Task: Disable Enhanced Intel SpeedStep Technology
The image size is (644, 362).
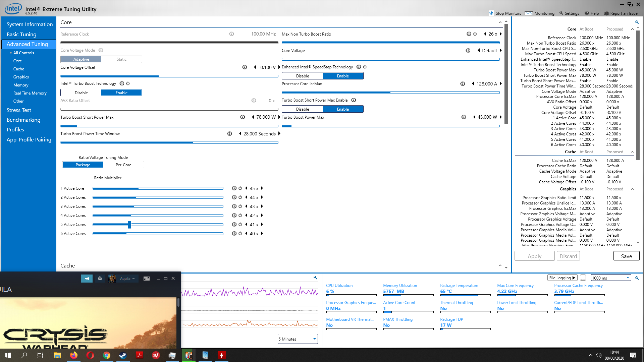Action: pyautogui.click(x=303, y=76)
